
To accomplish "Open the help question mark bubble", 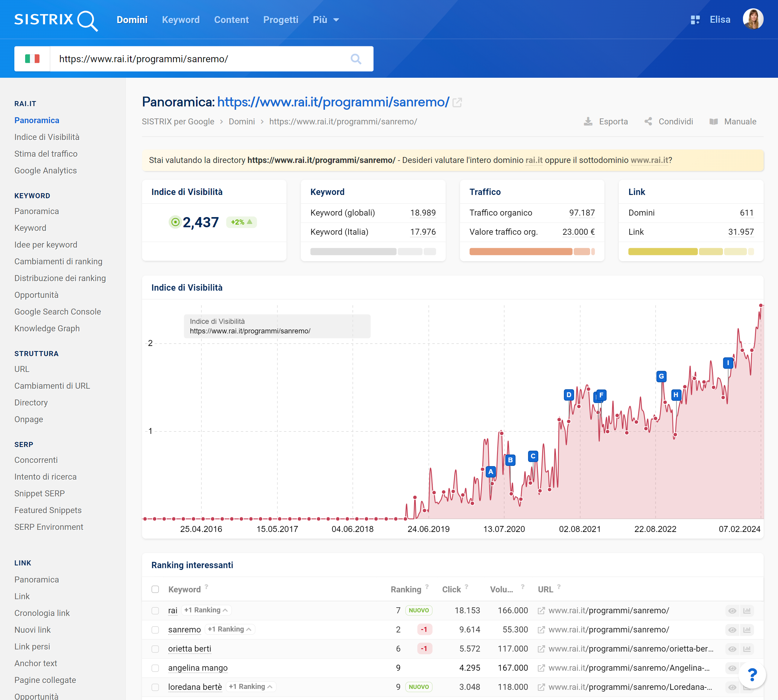I will pyautogui.click(x=752, y=675).
